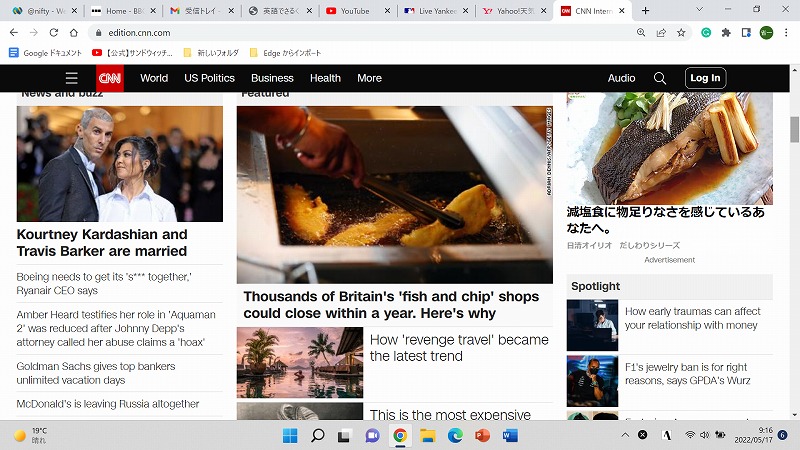Open PowerPoint from the taskbar
800x450 pixels.
pos(482,436)
